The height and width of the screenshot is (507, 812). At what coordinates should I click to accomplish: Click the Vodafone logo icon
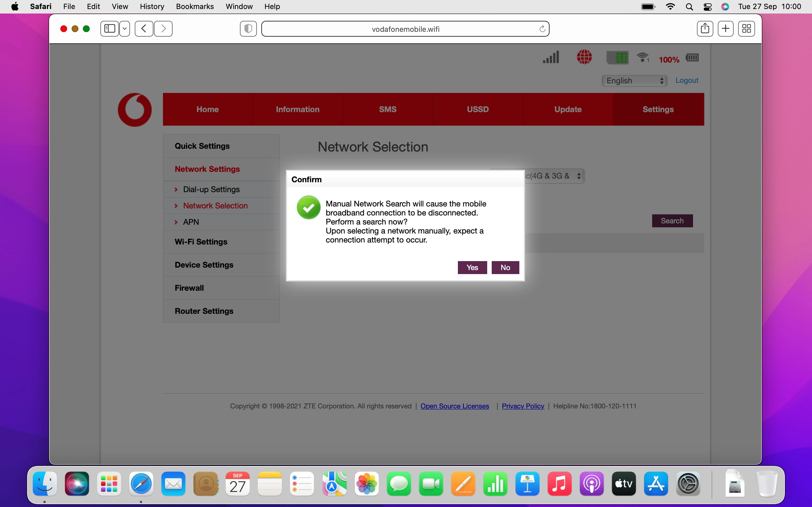coord(134,110)
